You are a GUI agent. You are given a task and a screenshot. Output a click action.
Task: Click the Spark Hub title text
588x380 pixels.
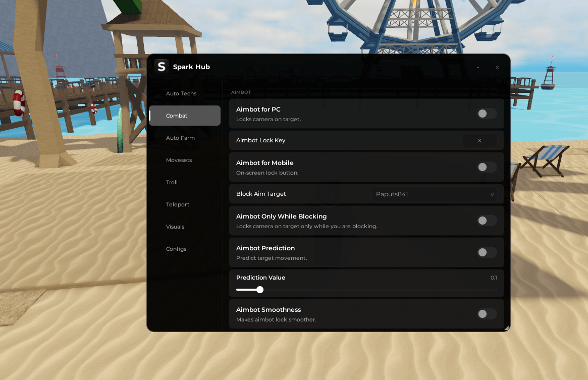tap(191, 67)
